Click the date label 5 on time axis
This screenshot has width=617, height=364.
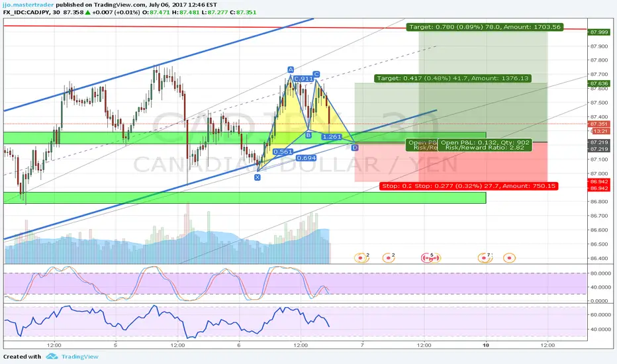pyautogui.click(x=115, y=345)
